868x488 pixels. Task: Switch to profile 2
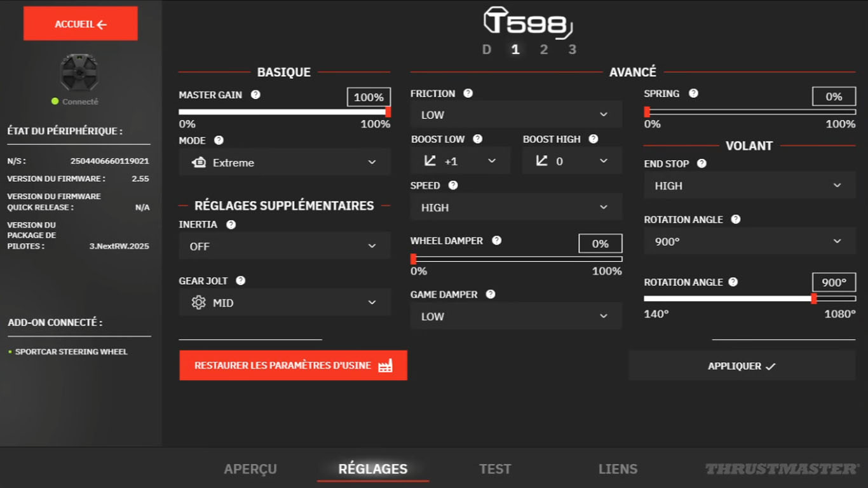coord(544,50)
